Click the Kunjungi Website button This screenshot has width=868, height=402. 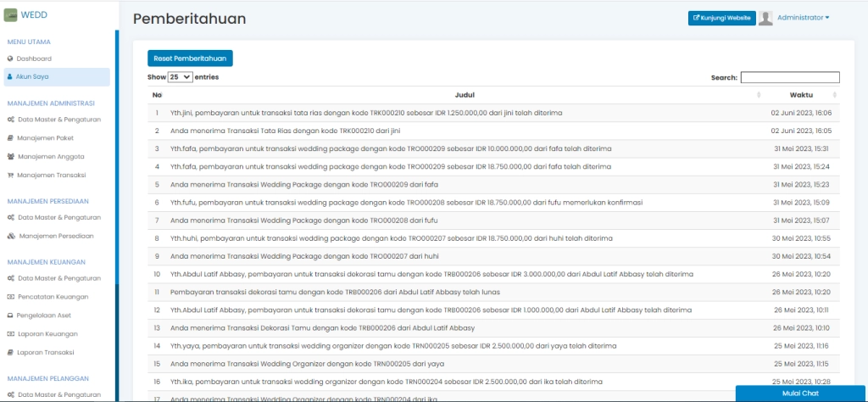pos(721,18)
